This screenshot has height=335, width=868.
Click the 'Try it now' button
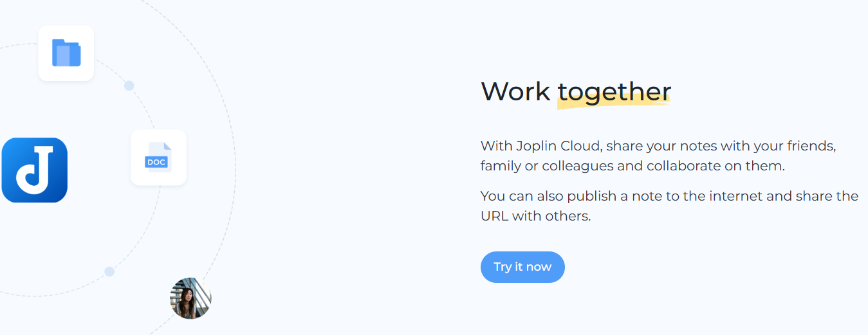[x=522, y=267]
